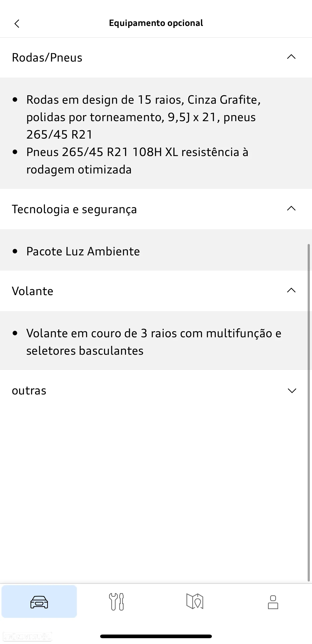The height and width of the screenshot is (644, 312).
Task: Select the Volante em couro de 3 raios item
Action: coord(154,342)
